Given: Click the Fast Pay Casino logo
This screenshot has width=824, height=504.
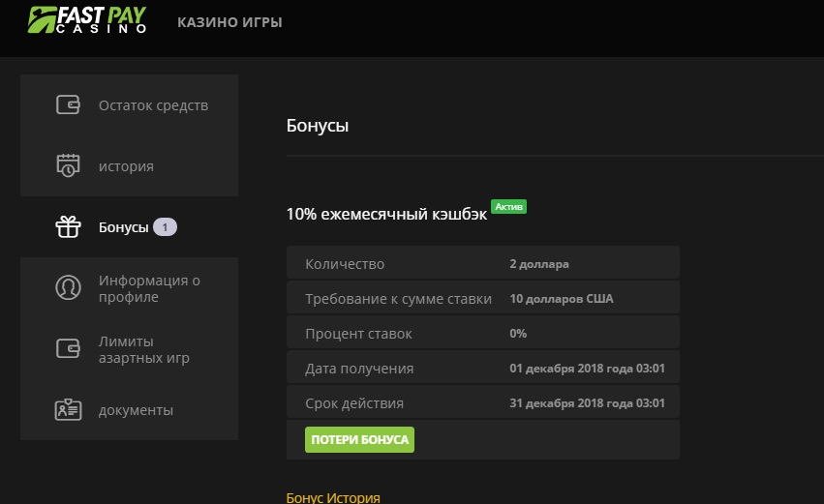Looking at the screenshot, I should click(88, 20).
